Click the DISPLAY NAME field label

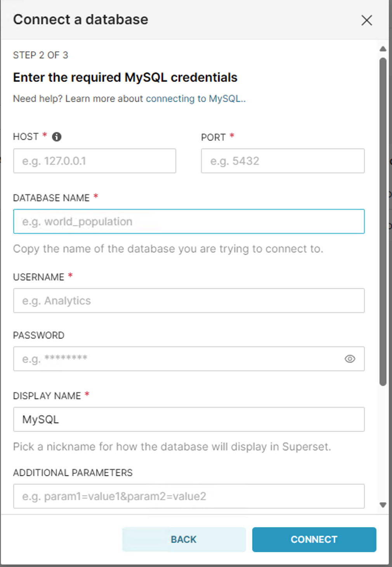click(x=47, y=396)
